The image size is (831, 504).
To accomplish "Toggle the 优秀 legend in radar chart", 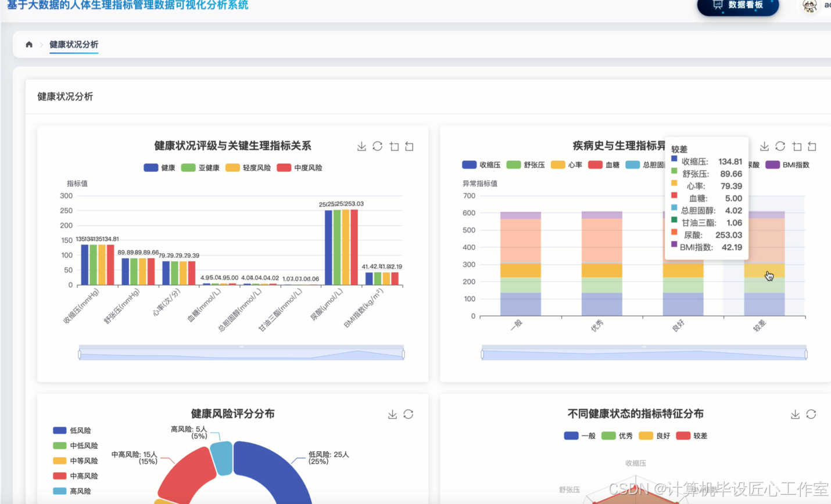I will 617,436.
